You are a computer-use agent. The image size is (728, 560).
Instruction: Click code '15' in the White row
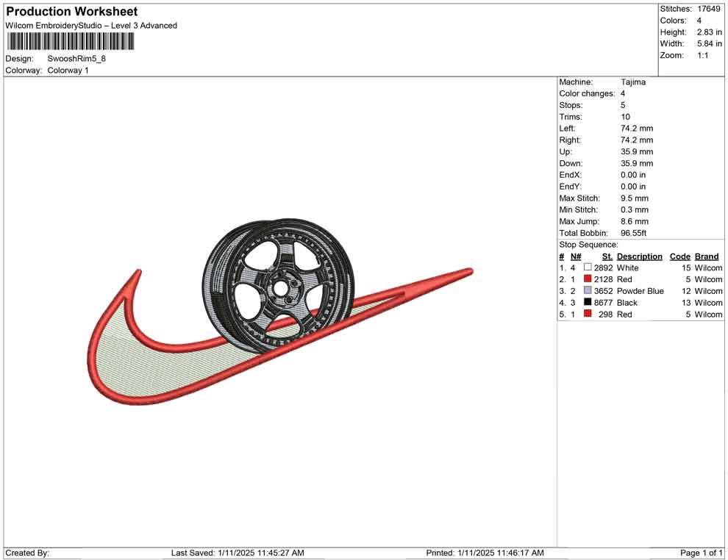point(686,268)
